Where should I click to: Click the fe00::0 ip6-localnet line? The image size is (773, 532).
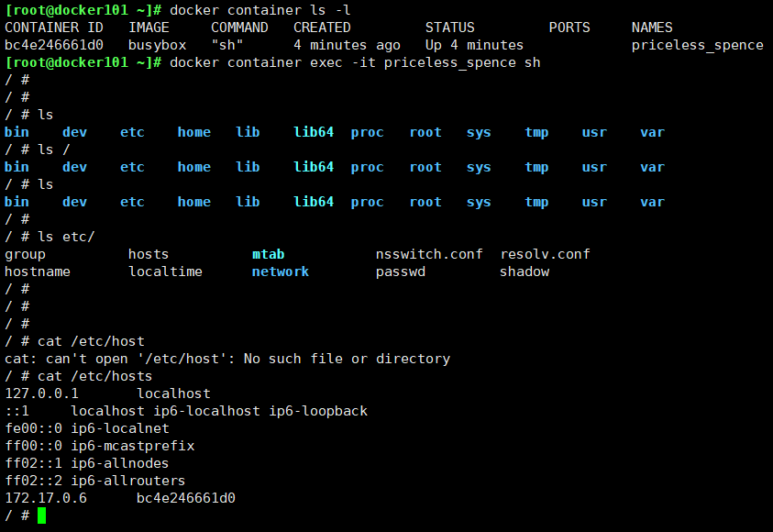pos(87,428)
